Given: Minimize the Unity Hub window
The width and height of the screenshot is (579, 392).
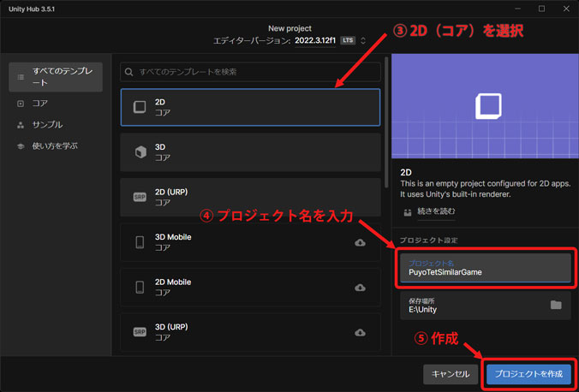Looking at the screenshot, I should point(517,9).
